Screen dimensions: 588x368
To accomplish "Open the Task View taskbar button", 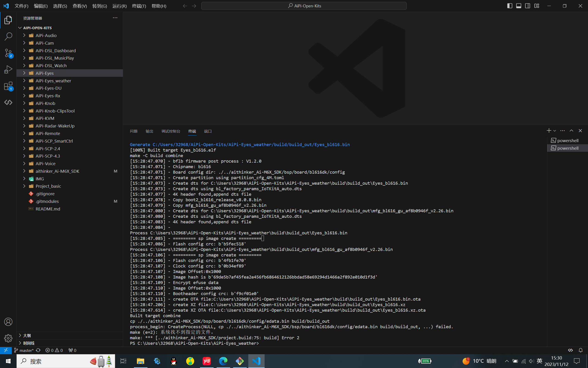I will tap(123, 361).
